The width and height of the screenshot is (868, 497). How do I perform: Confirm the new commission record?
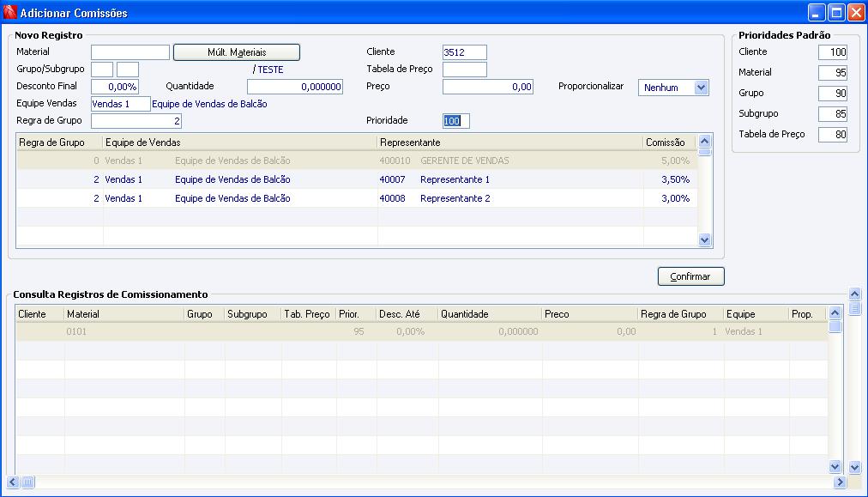pos(690,276)
